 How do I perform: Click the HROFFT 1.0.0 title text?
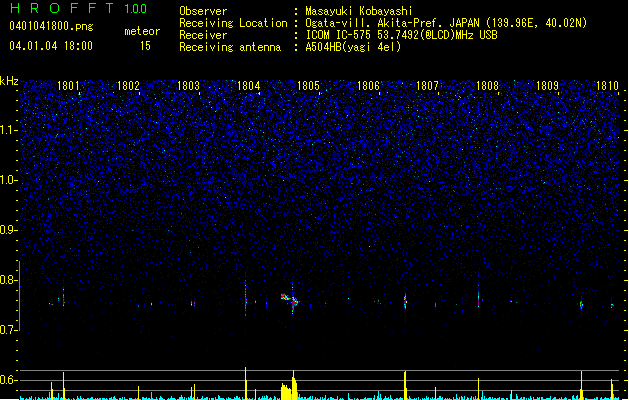(79, 8)
